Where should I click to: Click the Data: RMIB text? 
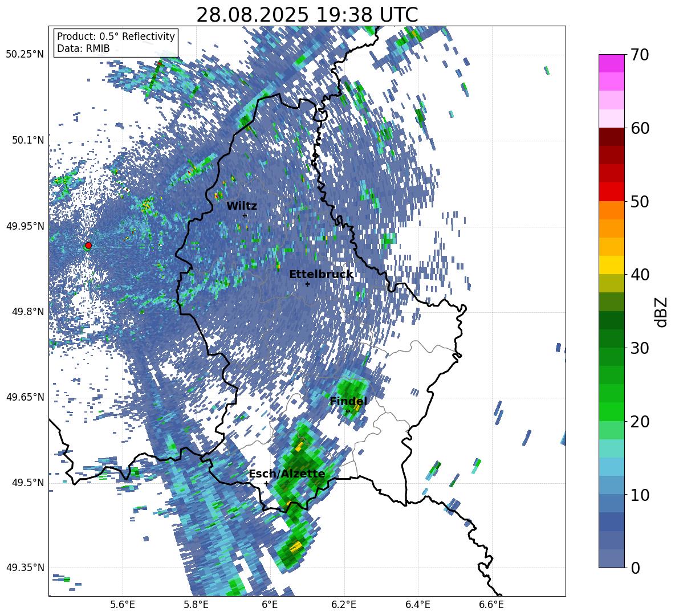[83, 48]
